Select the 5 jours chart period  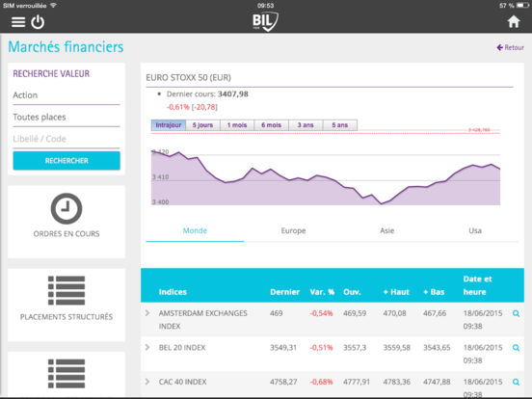[x=202, y=125]
